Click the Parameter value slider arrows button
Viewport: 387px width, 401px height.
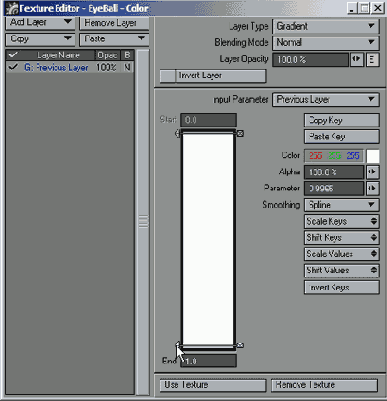(x=372, y=188)
